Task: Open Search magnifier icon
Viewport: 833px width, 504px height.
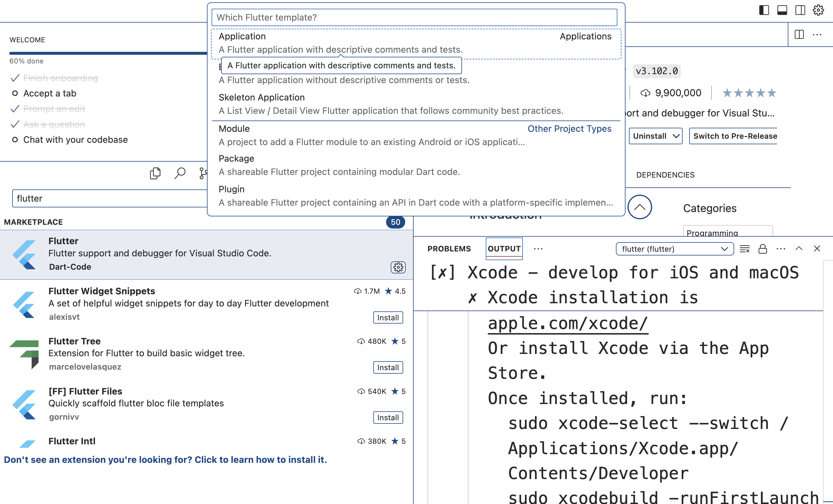Action: pos(180,173)
